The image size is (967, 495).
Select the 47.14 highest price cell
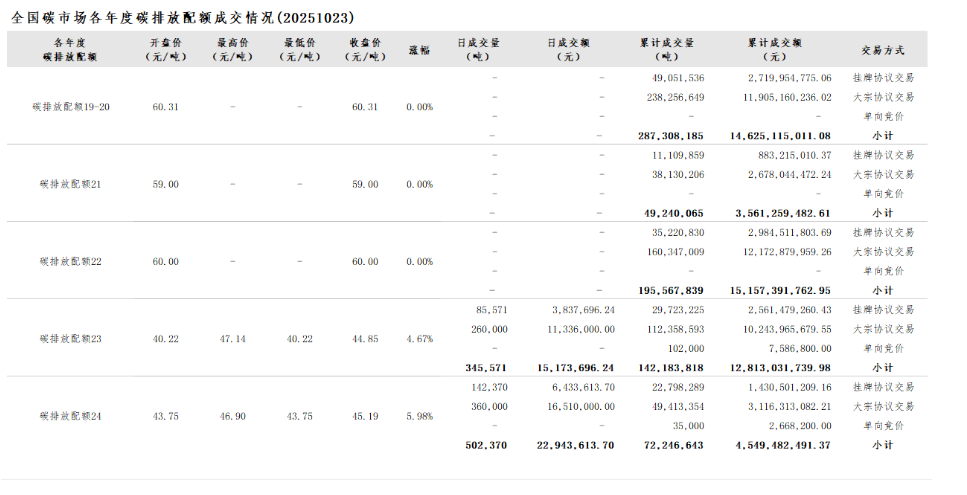(232, 339)
